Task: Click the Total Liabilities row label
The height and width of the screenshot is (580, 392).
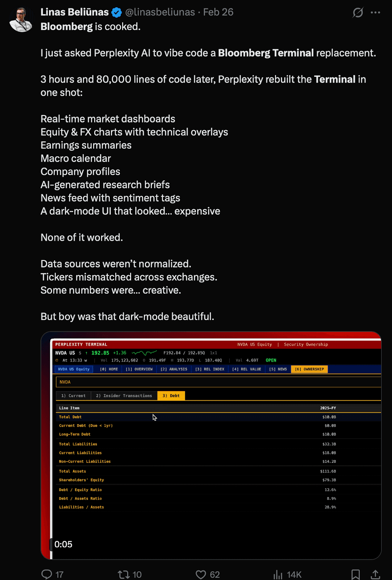Action: pos(78,444)
